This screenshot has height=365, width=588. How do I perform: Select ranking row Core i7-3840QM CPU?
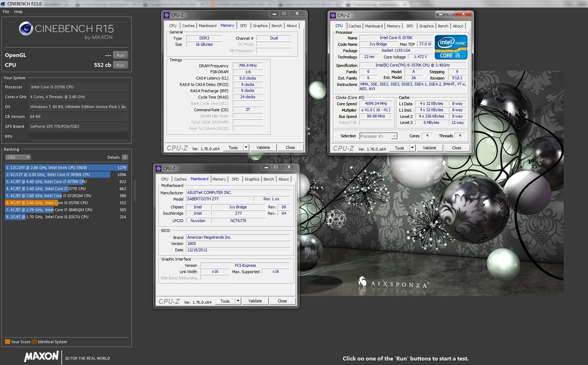(x=66, y=210)
